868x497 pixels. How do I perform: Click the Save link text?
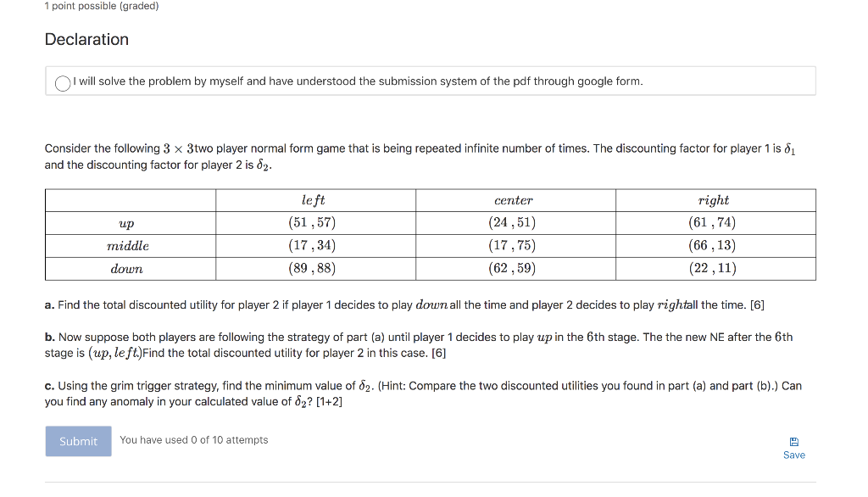click(793, 455)
